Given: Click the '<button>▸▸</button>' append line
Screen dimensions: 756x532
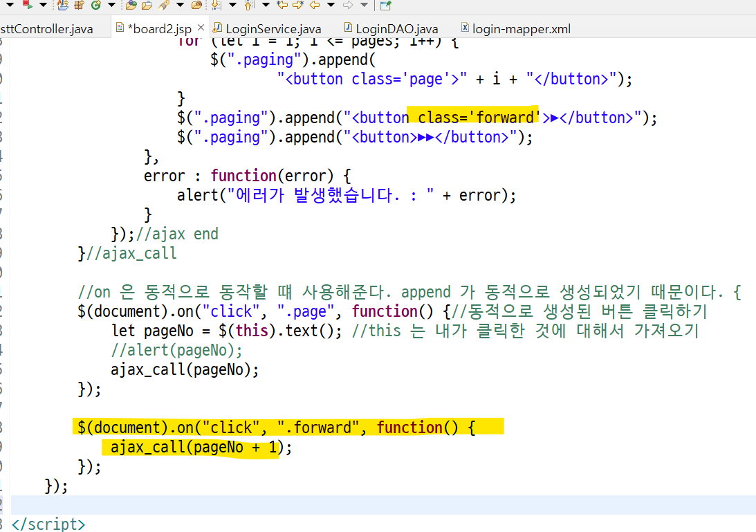Looking at the screenshot, I should [355, 137].
